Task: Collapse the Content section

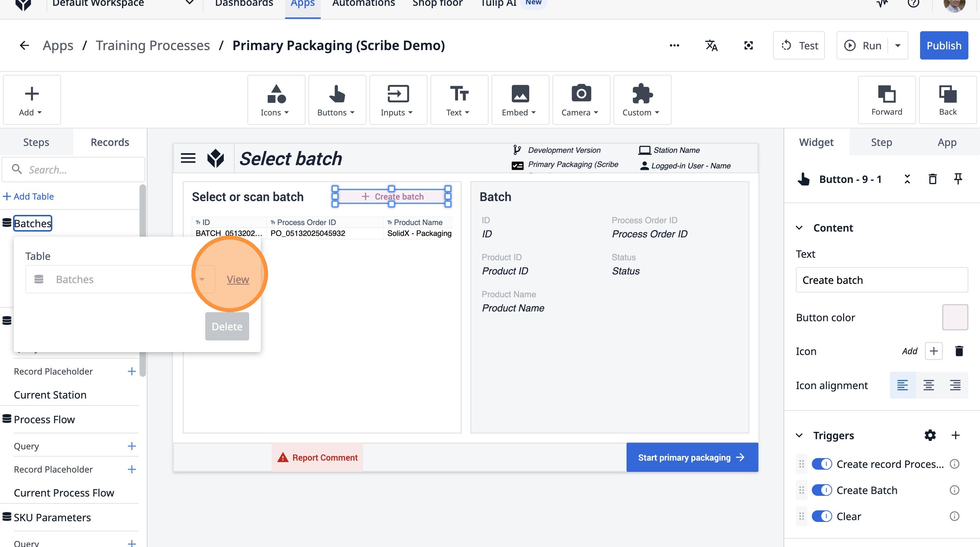Action: (x=799, y=228)
